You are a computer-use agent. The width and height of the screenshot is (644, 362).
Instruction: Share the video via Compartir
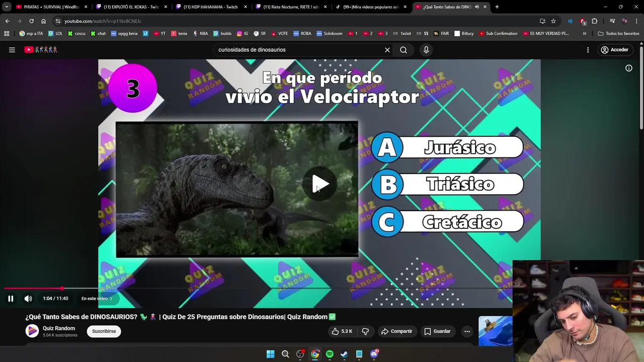(396, 331)
